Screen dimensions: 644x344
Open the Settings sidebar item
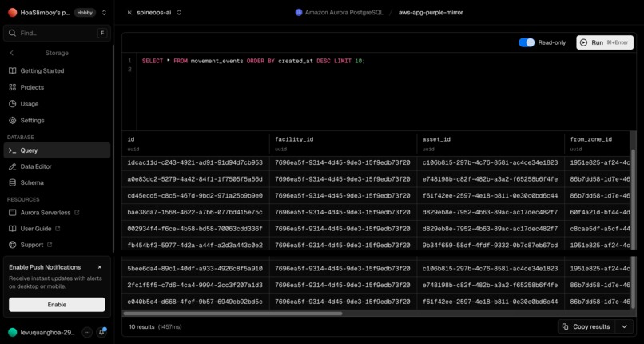57,121
